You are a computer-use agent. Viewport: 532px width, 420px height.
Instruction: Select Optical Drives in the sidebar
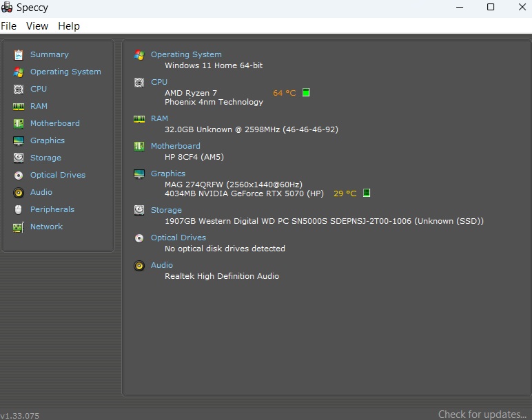click(58, 175)
